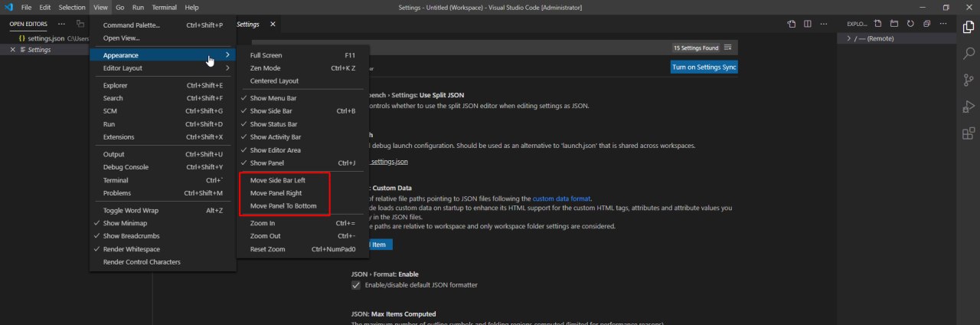This screenshot has height=325, width=980.
Task: Open the Source Control view icon
Action: pyautogui.click(x=969, y=80)
